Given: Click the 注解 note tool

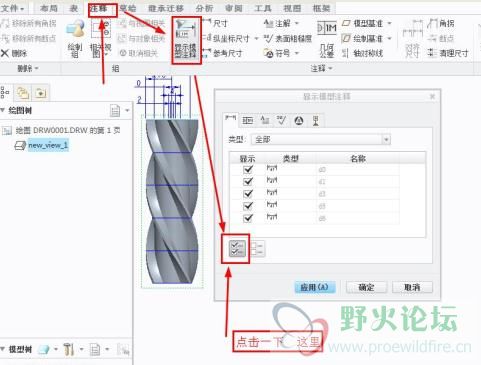Looking at the screenshot, I should [277, 23].
